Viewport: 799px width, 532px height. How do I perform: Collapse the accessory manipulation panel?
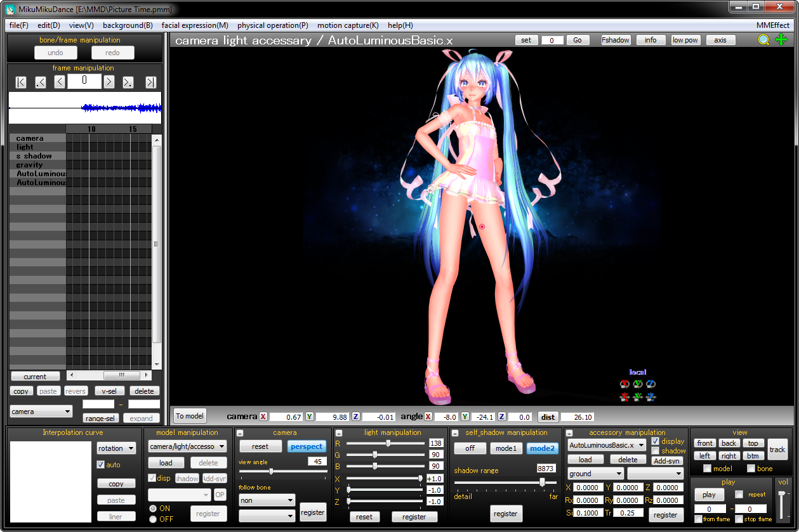[x=569, y=433]
